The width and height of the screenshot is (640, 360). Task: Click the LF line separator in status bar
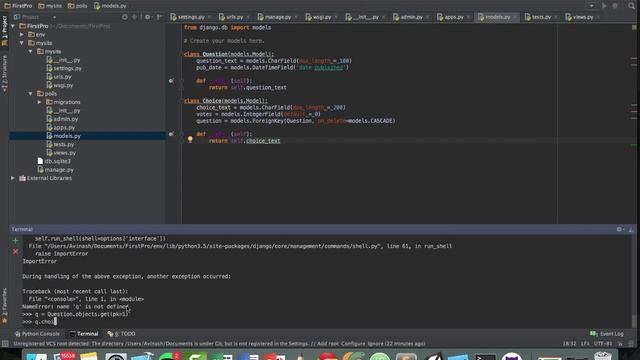[x=584, y=344]
